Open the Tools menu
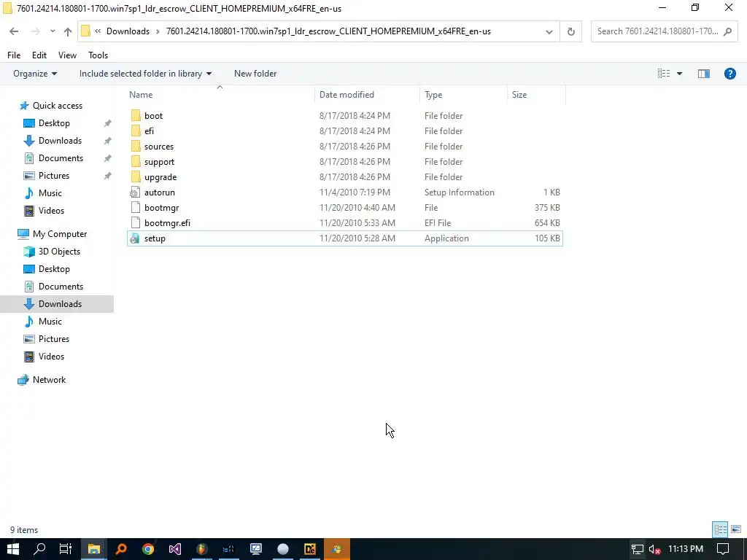The height and width of the screenshot is (560, 747). point(98,55)
